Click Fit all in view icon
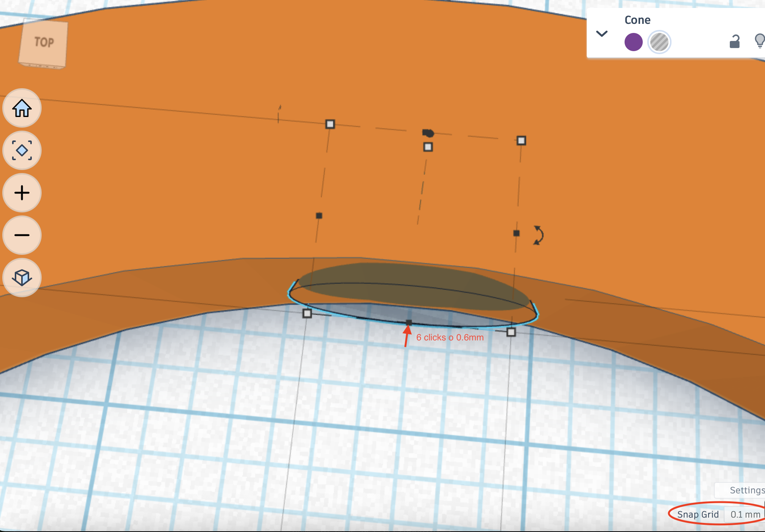This screenshot has width=765, height=532. 22,151
